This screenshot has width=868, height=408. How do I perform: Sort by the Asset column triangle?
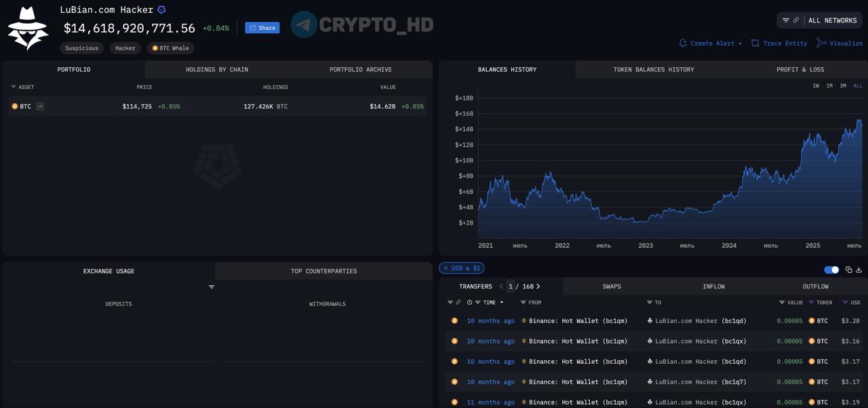tap(14, 87)
